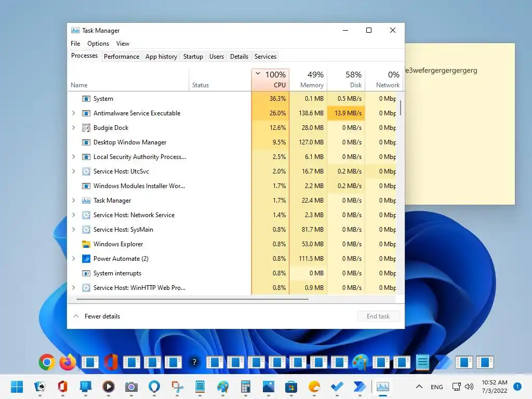
Task: Open the media player taskbar icon
Action: coord(108,387)
